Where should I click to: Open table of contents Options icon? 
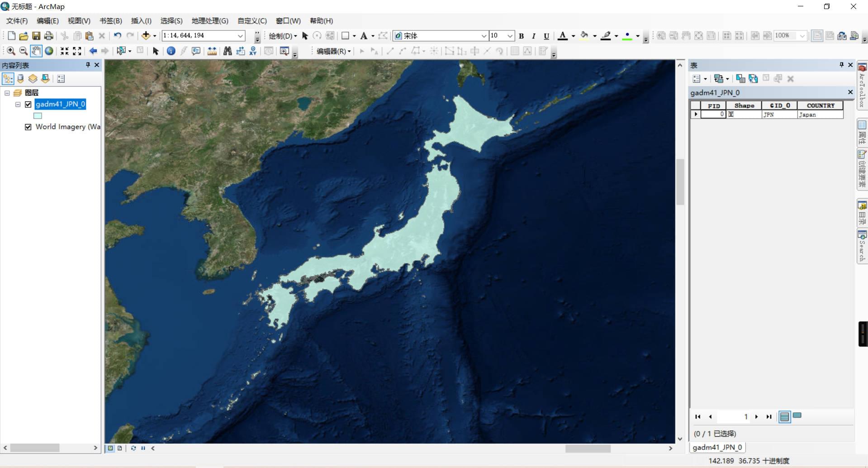(61, 79)
